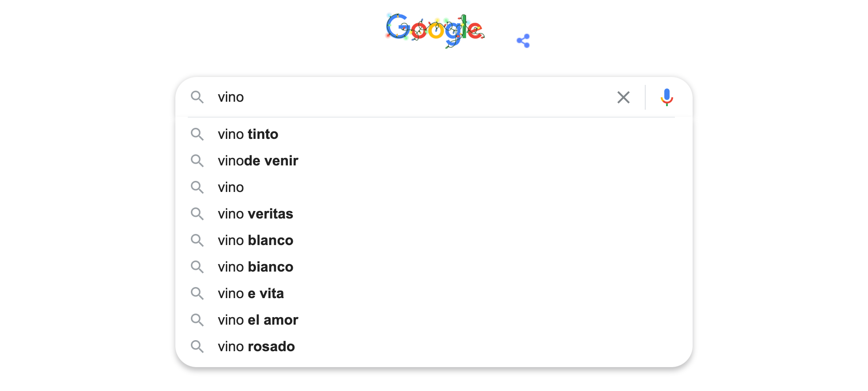Click the share doodle icon
This screenshot has height=391, width=868.
click(523, 41)
